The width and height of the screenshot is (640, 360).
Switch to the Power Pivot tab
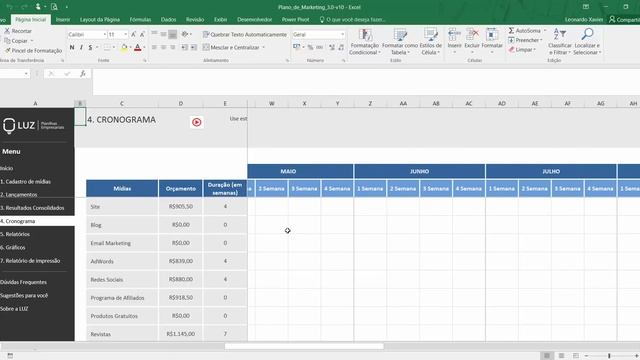295,20
